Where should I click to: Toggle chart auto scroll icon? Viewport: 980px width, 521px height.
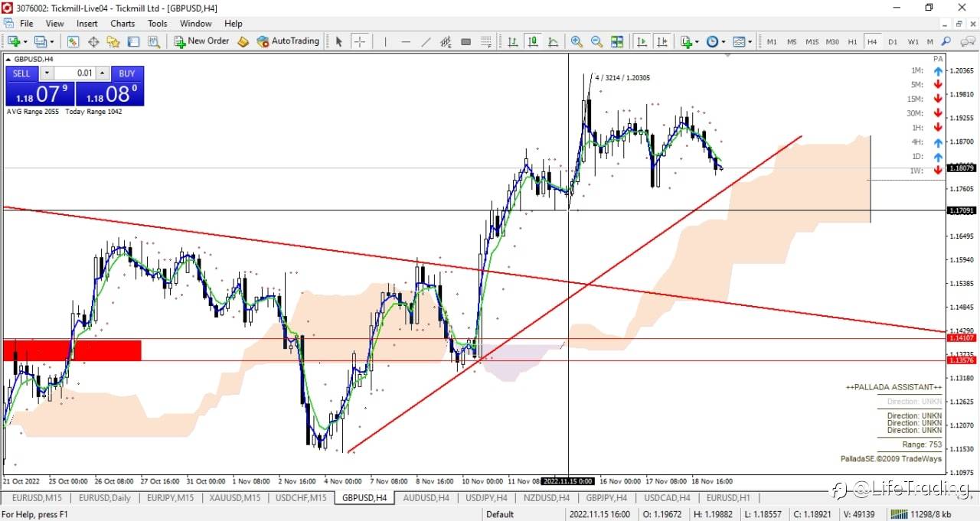642,41
